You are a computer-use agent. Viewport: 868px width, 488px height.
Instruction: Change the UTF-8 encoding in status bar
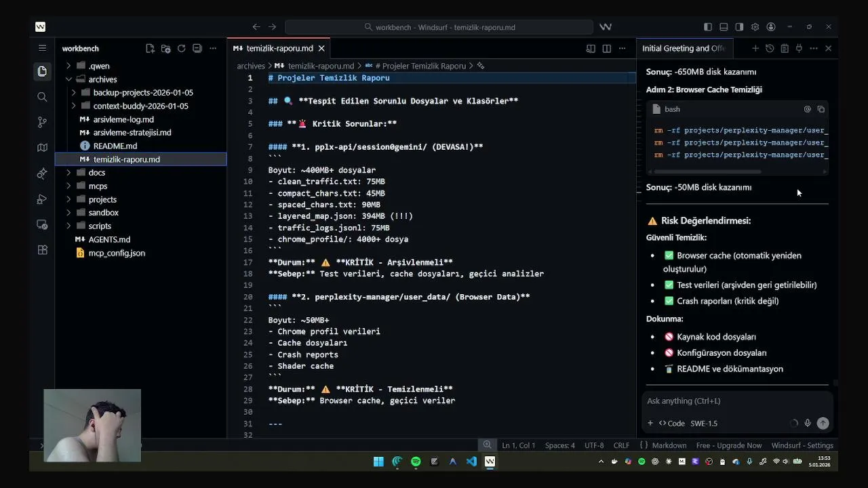[x=594, y=445]
